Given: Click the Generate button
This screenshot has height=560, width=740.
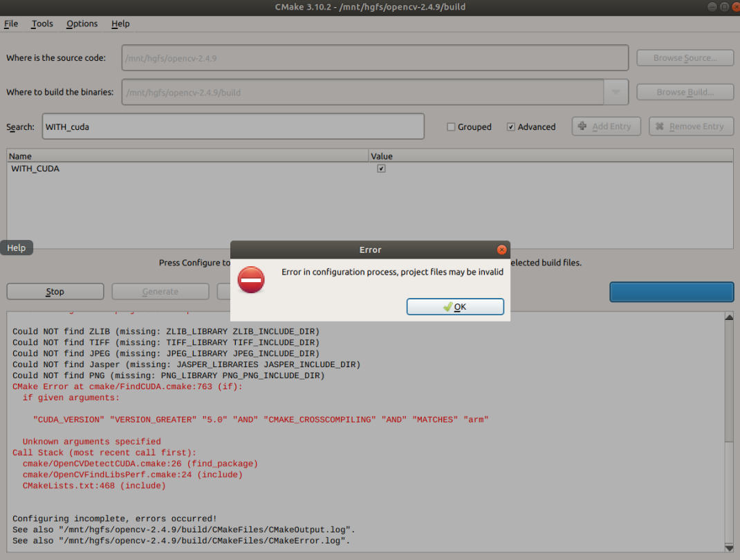Looking at the screenshot, I should 160,292.
